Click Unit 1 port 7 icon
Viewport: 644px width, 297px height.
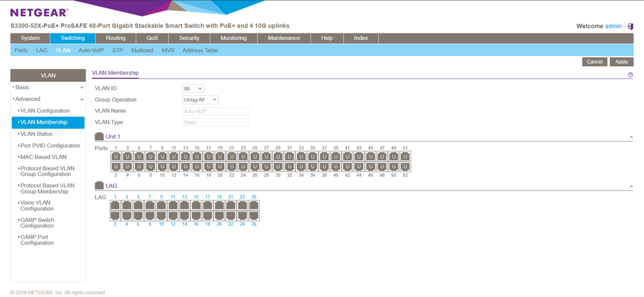(x=151, y=157)
